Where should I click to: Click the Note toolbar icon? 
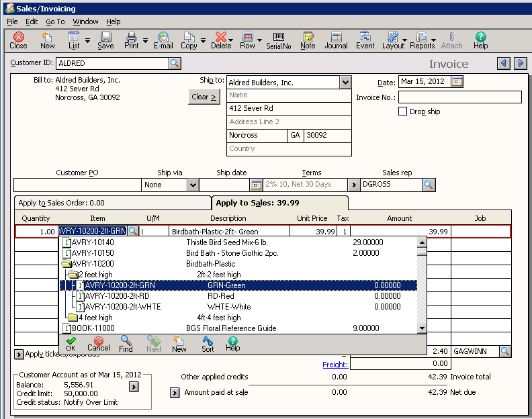[308, 40]
